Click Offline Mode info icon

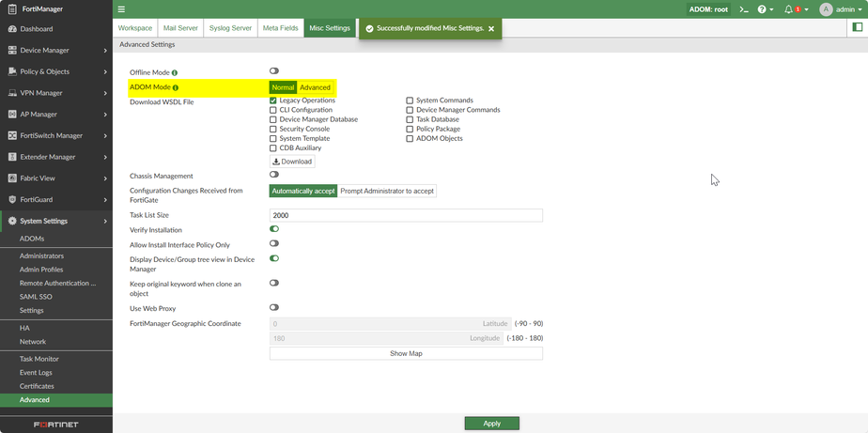point(175,72)
